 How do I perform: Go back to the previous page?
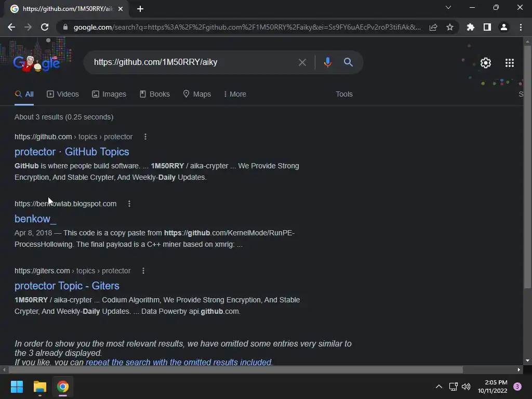(x=11, y=27)
